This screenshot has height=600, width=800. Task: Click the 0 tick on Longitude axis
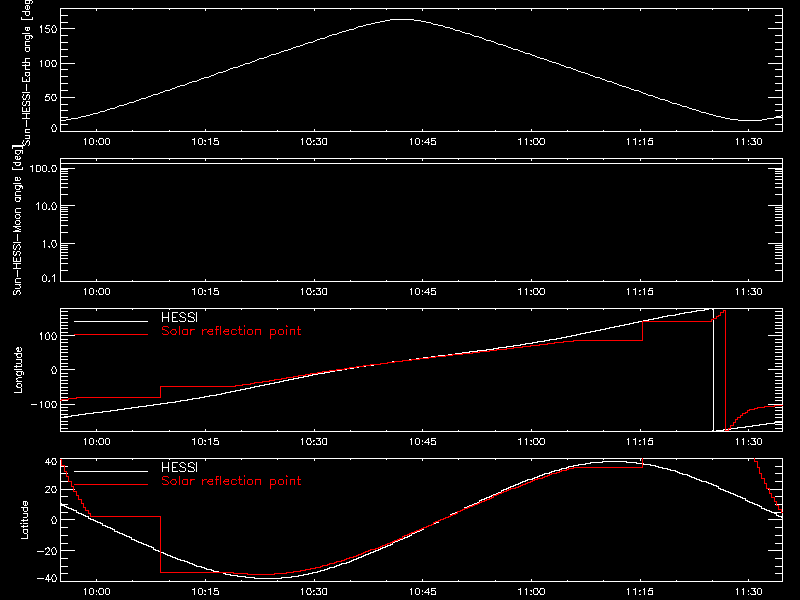point(54,370)
